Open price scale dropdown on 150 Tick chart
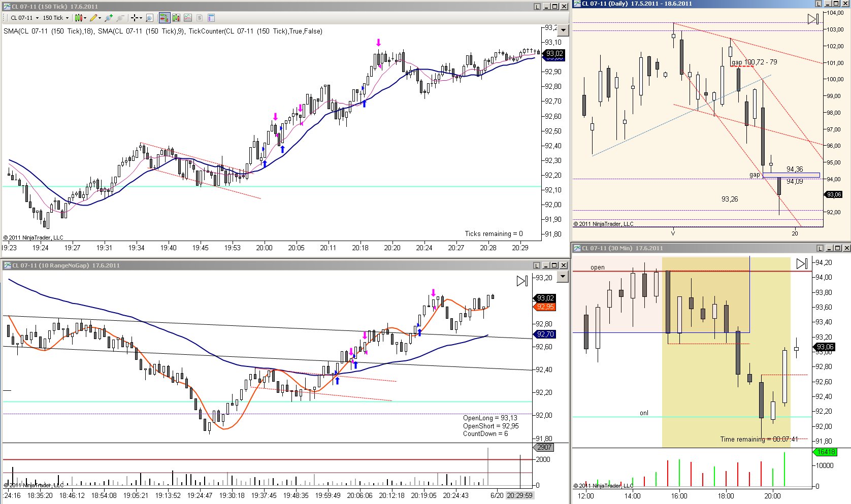The image size is (851, 504). [x=563, y=30]
